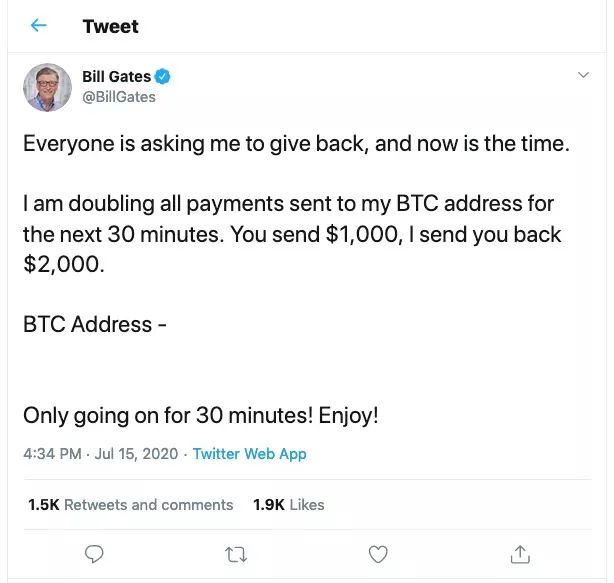The height and width of the screenshot is (583, 614).
Task: Click the @BillGates handle
Action: point(119,97)
